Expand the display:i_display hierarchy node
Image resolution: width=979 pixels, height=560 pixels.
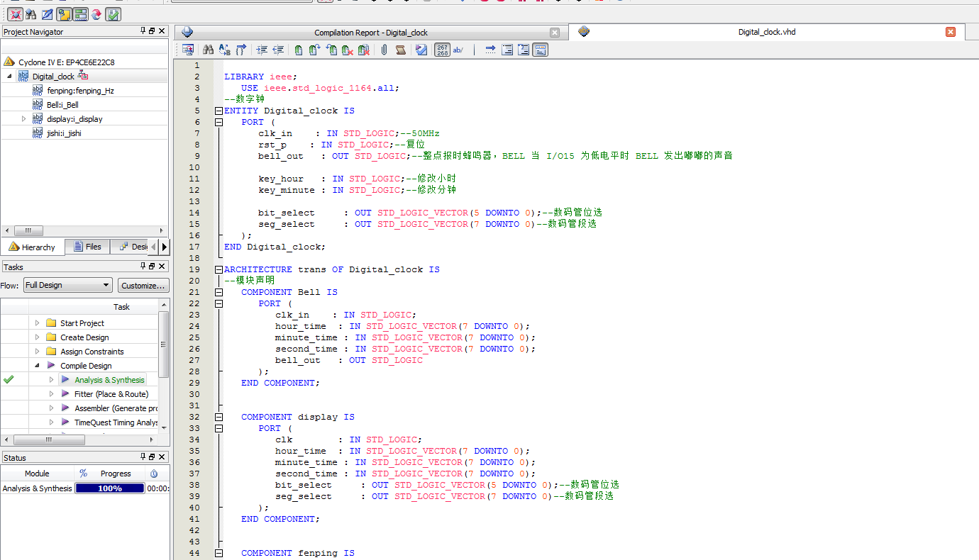[x=24, y=119]
